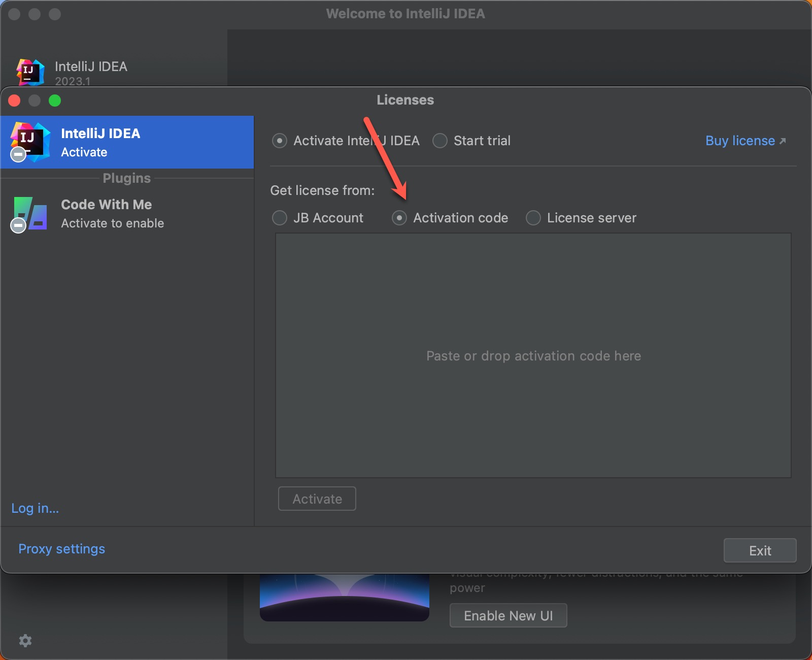Click the IntelliJ IDEA logo in Licenses sidebar
The image size is (812, 660).
(30, 142)
